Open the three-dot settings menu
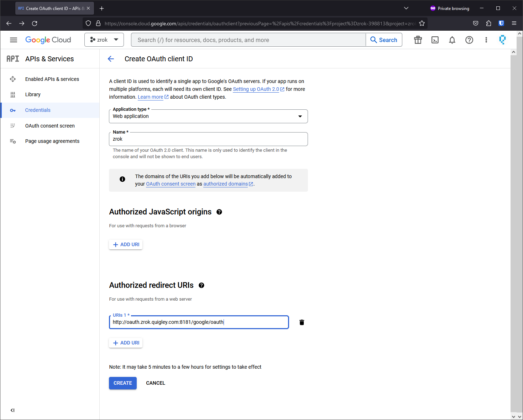The image size is (523, 420). point(486,40)
